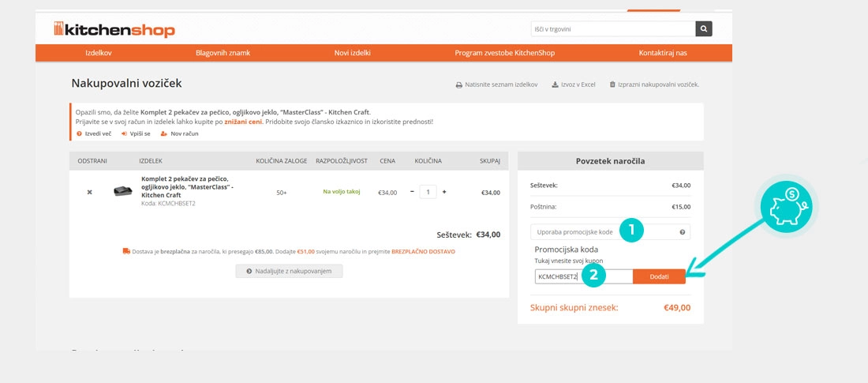This screenshot has height=383, width=868.
Task: Empty cart via Izprazni nakupovalni voziček
Action: (654, 84)
